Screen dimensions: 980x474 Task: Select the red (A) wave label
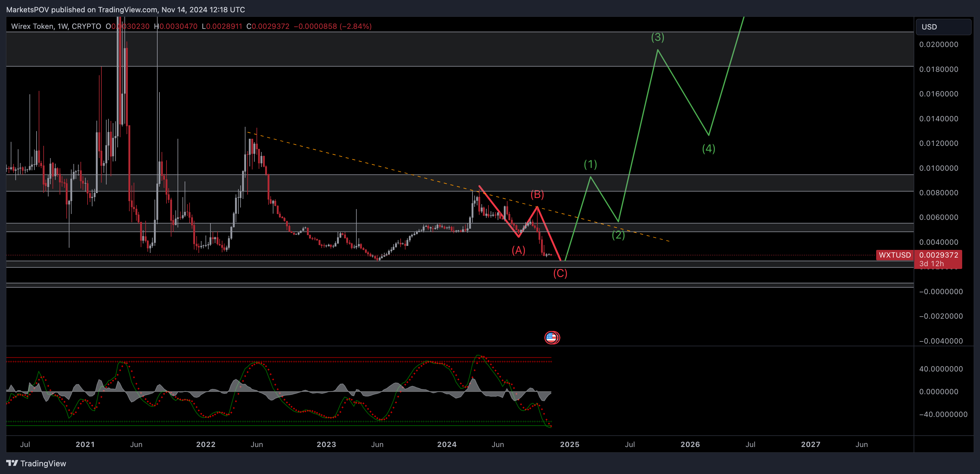(518, 250)
